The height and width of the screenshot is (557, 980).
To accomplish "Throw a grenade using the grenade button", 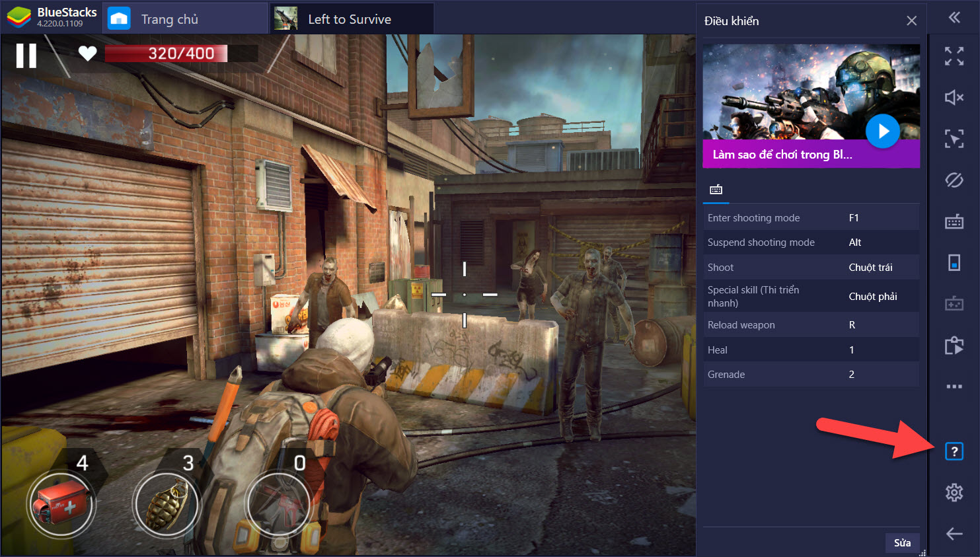I will pos(166,505).
